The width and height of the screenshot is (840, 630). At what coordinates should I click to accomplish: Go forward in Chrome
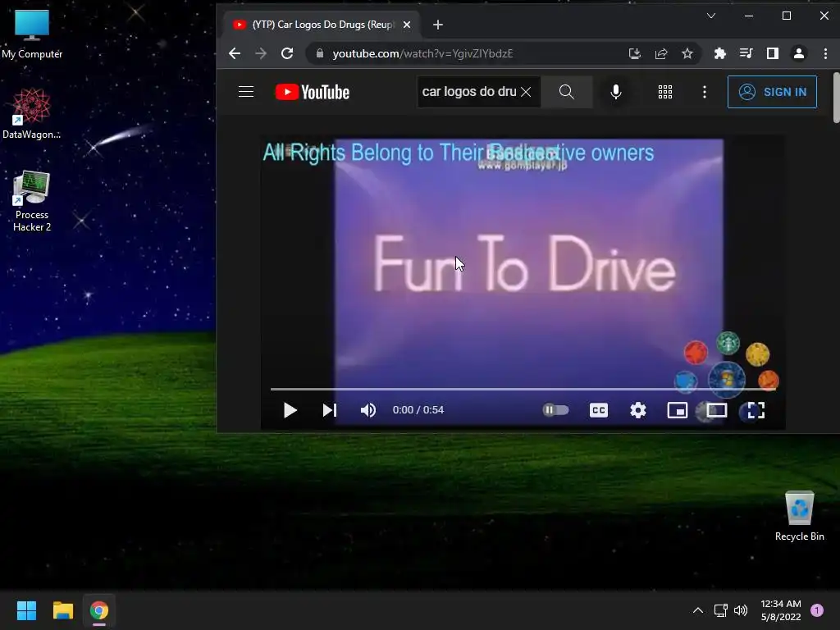261,53
